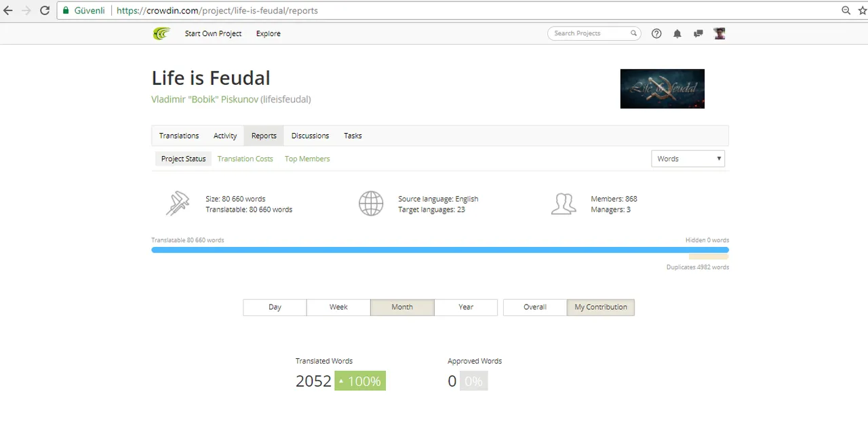Open the owner name Vladimir Piskunov link
The width and height of the screenshot is (868, 426).
[x=205, y=99]
